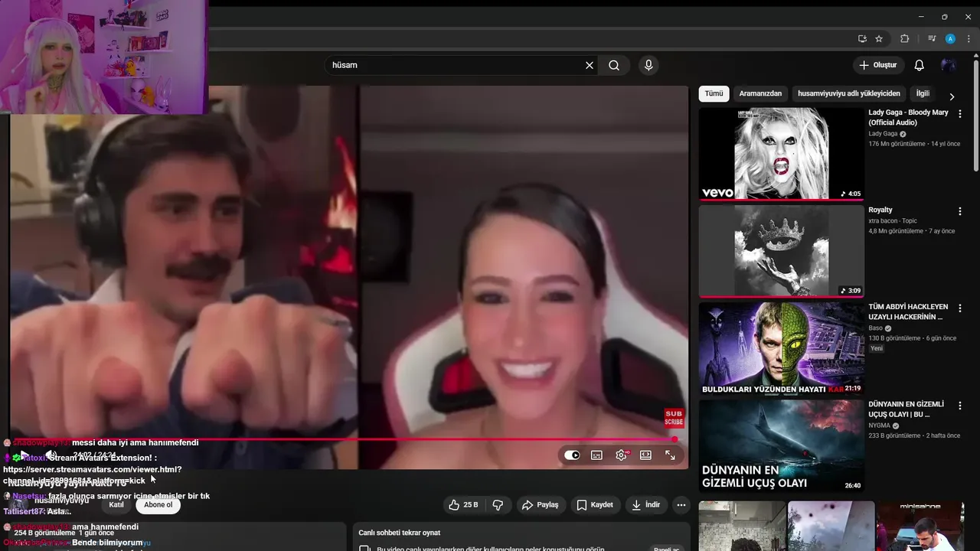
Task: Open the Chrome profile A avatar
Action: [950, 39]
